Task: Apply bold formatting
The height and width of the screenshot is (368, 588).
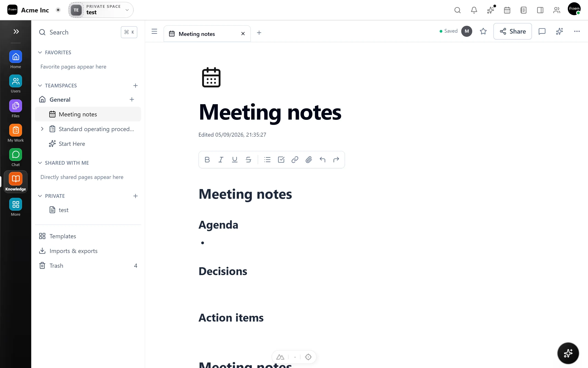Action: (x=207, y=160)
